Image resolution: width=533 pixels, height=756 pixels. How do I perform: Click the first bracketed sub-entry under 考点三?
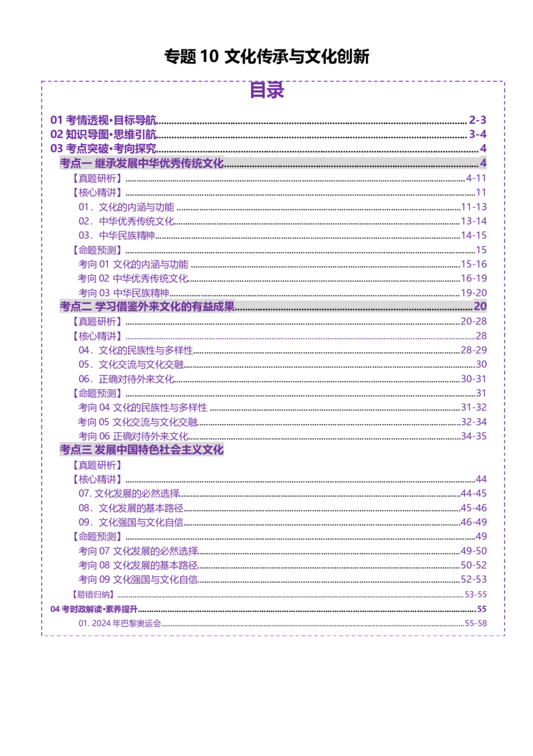(97, 465)
